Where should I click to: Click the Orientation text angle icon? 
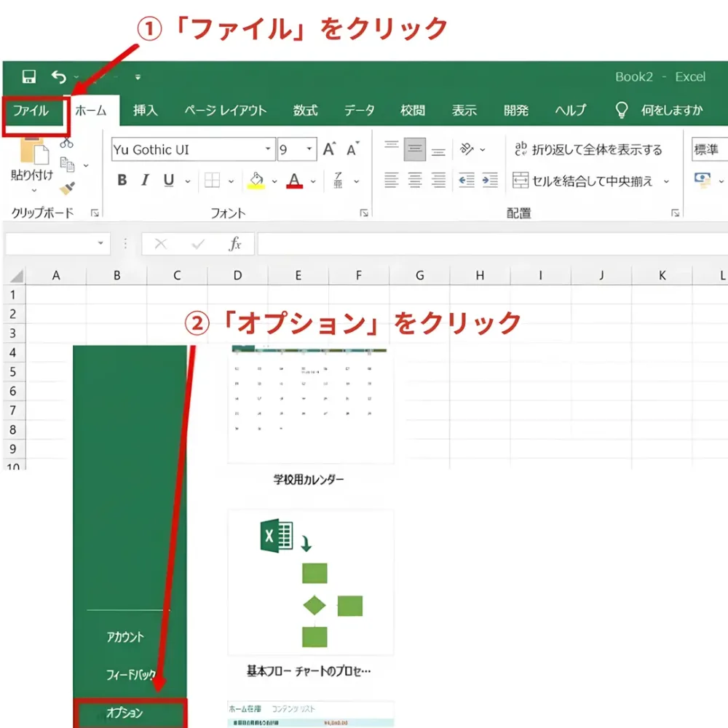[x=467, y=149]
